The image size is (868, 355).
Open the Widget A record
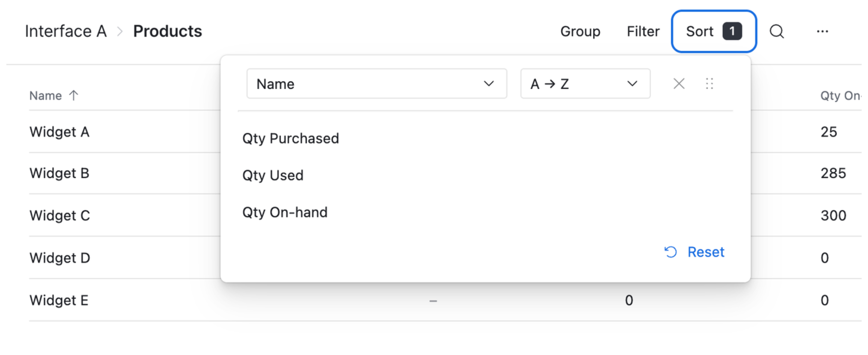click(x=59, y=132)
